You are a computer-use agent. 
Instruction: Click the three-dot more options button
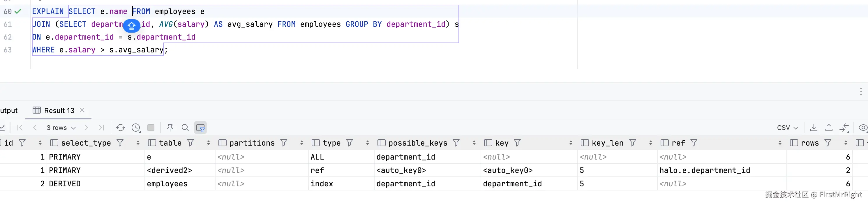861,91
